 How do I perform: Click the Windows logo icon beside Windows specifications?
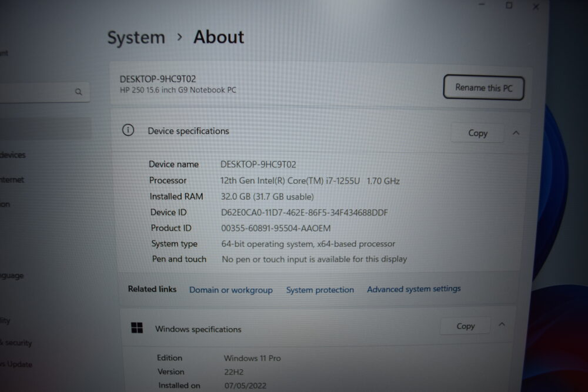pos(137,327)
